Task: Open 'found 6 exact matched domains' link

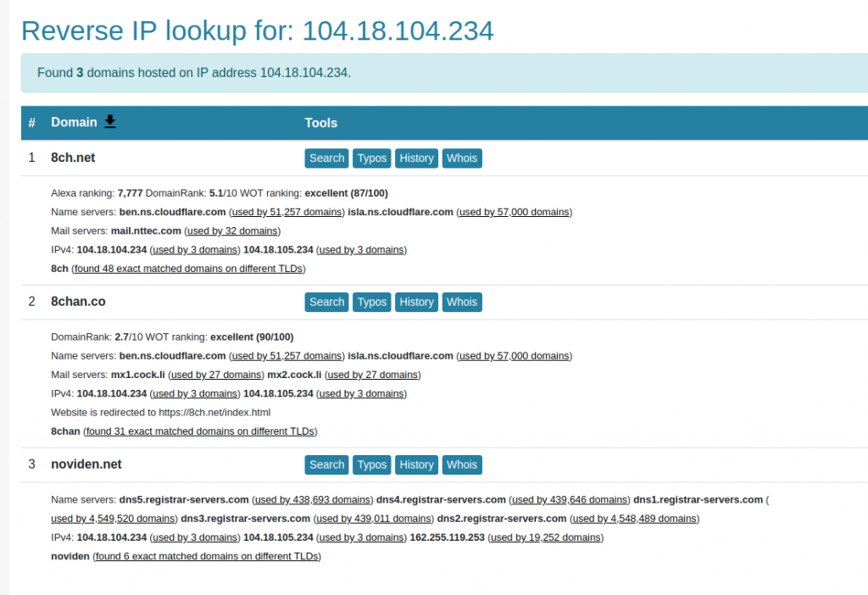Action: pyautogui.click(x=207, y=556)
